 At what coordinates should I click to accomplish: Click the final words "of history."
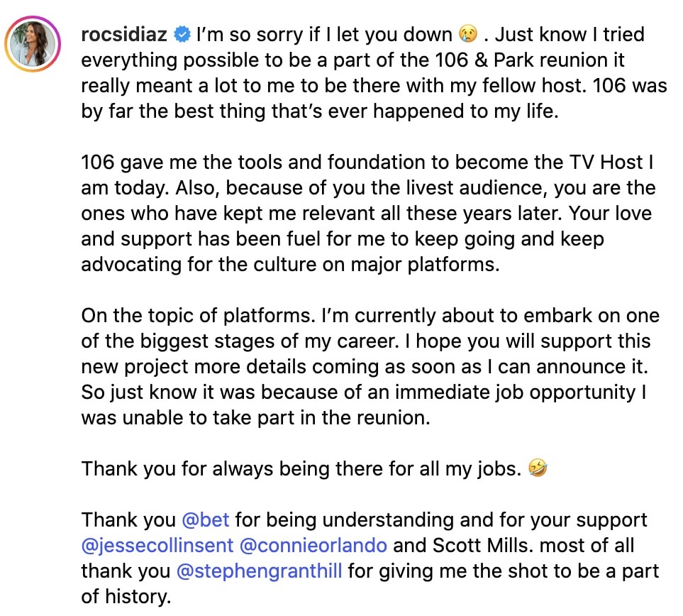tap(126, 597)
